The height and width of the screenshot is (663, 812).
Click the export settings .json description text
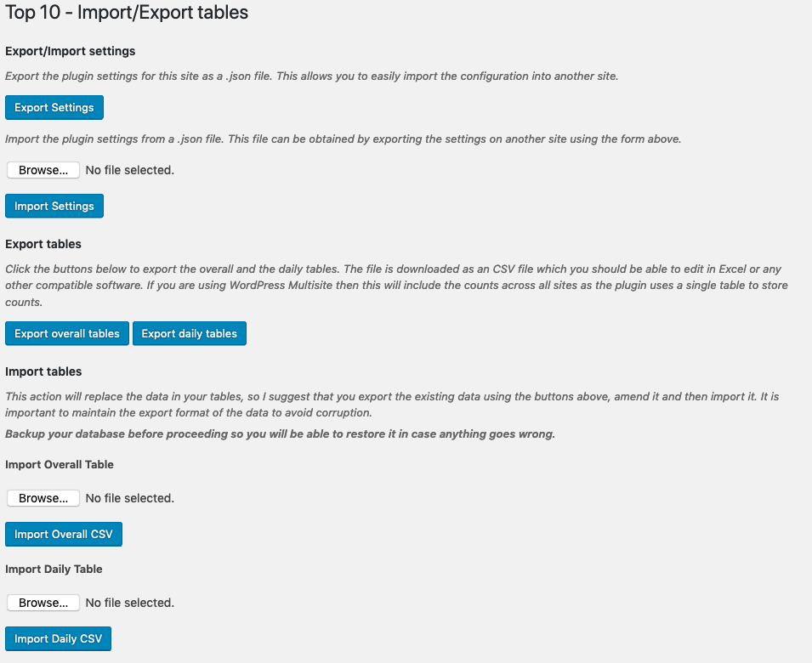click(311, 76)
